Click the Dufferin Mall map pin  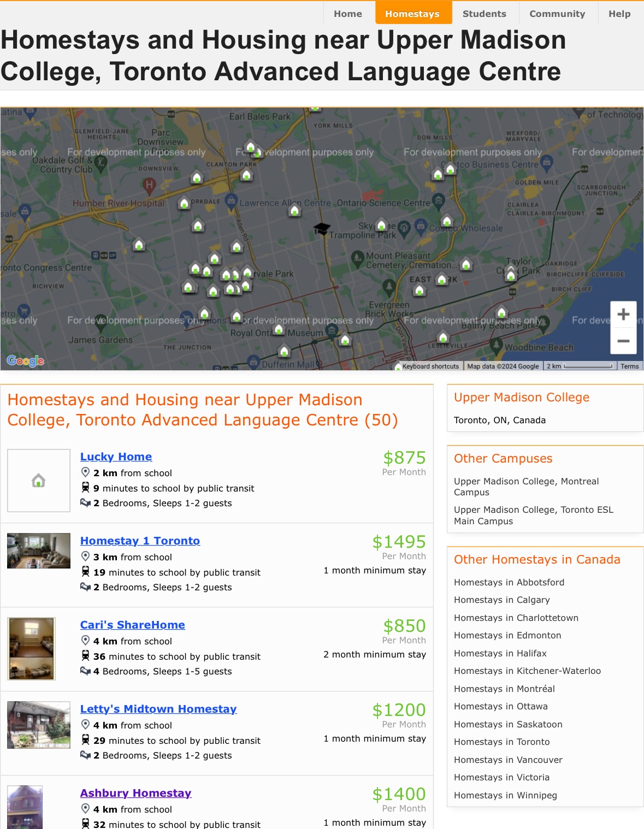pyautogui.click(x=253, y=362)
